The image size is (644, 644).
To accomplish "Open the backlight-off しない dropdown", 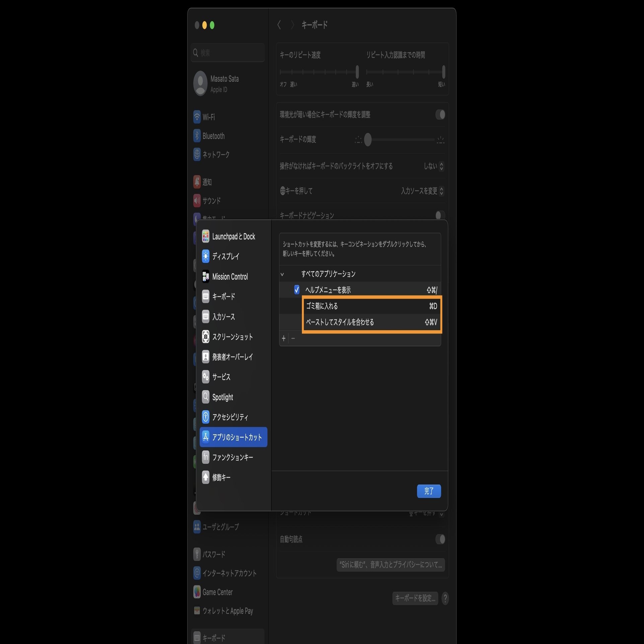I will coord(434,166).
